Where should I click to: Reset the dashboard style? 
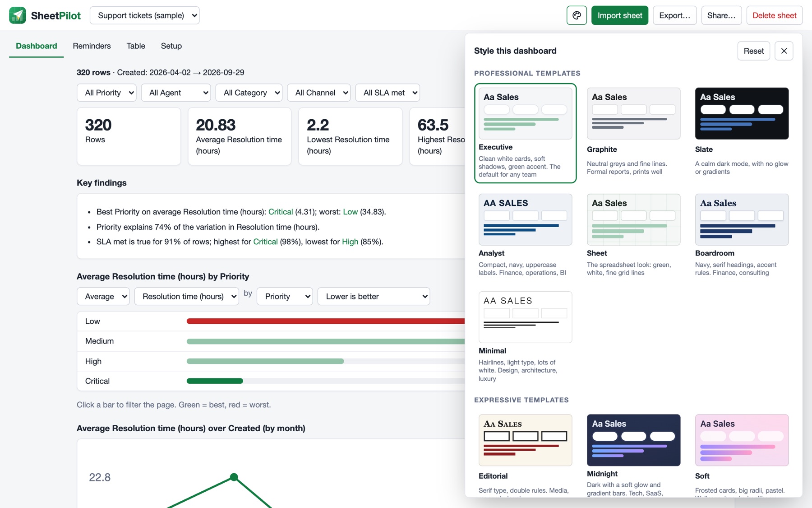tap(754, 51)
